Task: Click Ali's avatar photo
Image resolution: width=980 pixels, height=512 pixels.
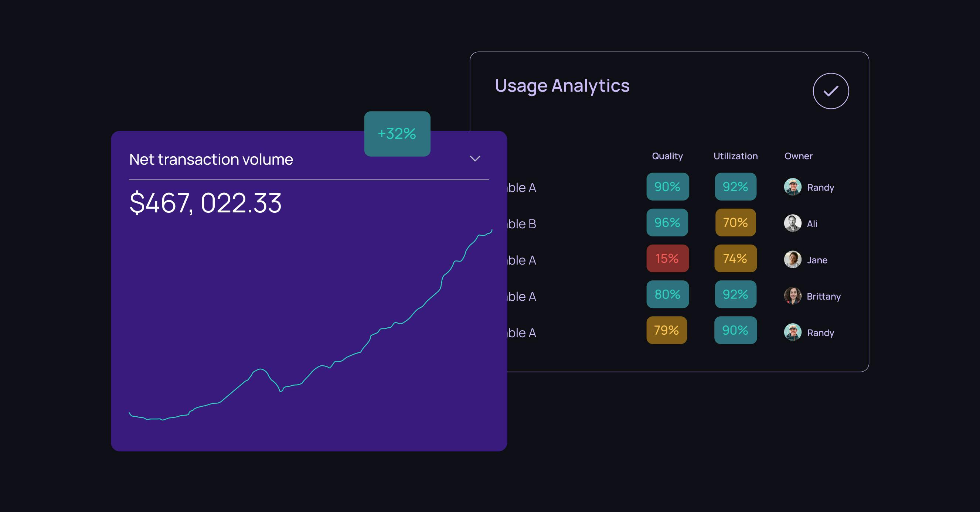Action: click(x=792, y=223)
